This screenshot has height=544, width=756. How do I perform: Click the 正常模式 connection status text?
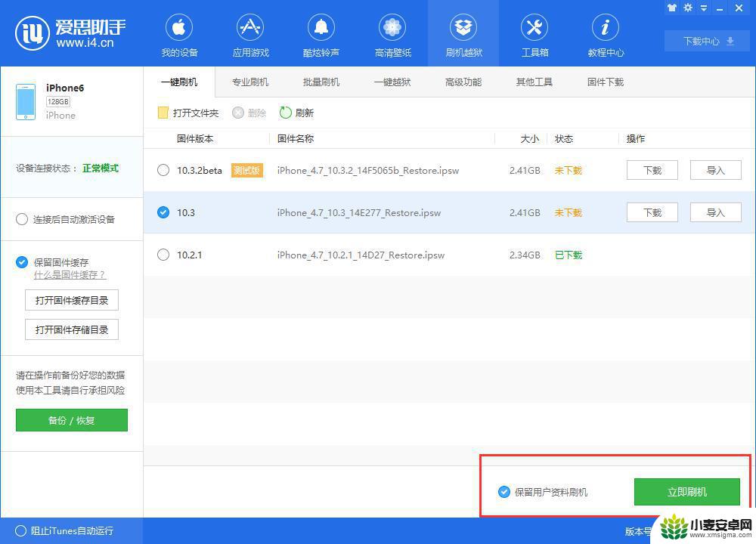(x=101, y=168)
